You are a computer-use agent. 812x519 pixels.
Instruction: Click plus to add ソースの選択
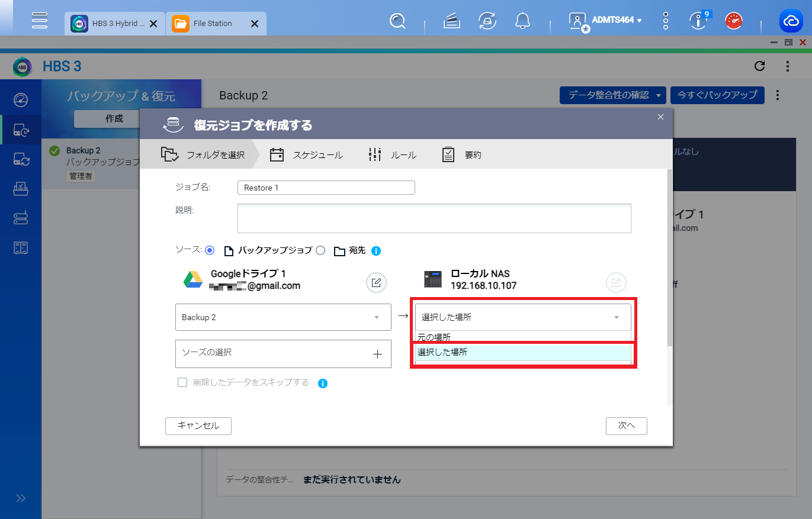pos(377,354)
